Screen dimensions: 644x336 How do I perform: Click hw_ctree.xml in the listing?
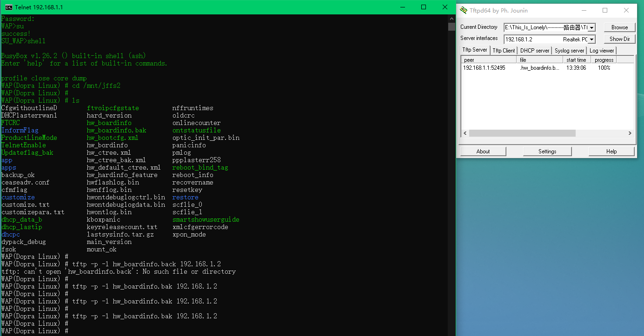(109, 152)
